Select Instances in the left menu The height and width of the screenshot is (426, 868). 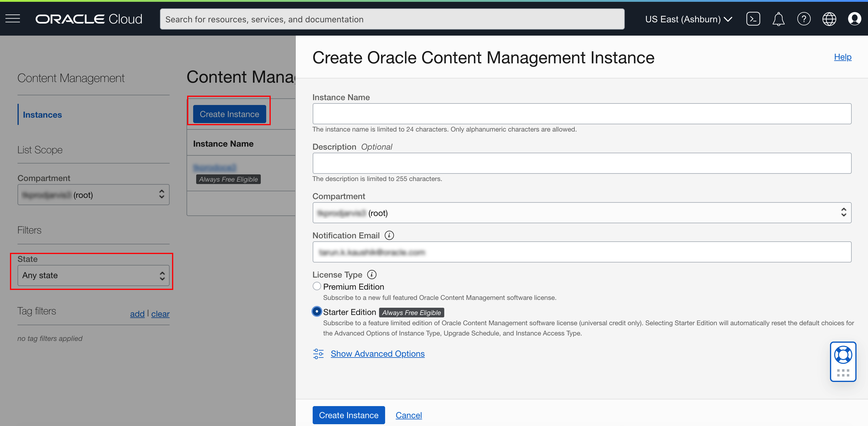coord(42,115)
